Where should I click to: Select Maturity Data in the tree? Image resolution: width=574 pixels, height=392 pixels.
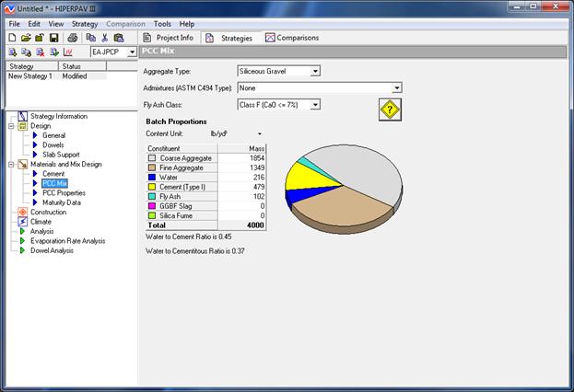(x=62, y=202)
